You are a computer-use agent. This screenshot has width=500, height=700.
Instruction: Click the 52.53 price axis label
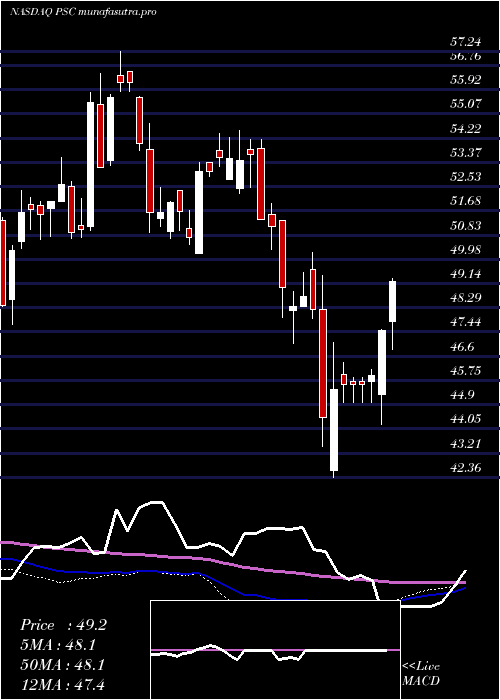pos(465,176)
